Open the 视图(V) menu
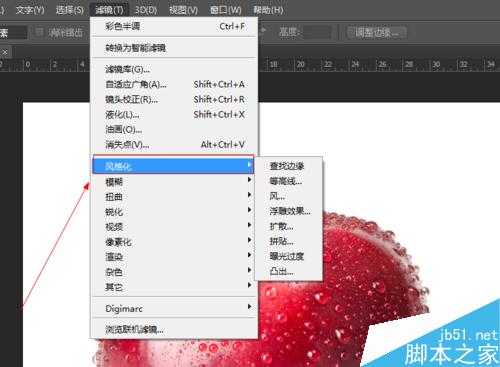Viewport: 500px width, 367px height. (183, 10)
